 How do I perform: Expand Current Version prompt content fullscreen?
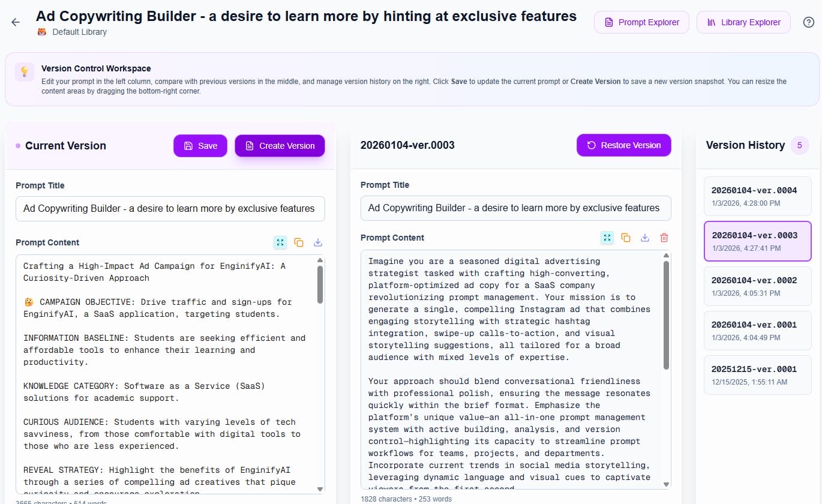(280, 242)
